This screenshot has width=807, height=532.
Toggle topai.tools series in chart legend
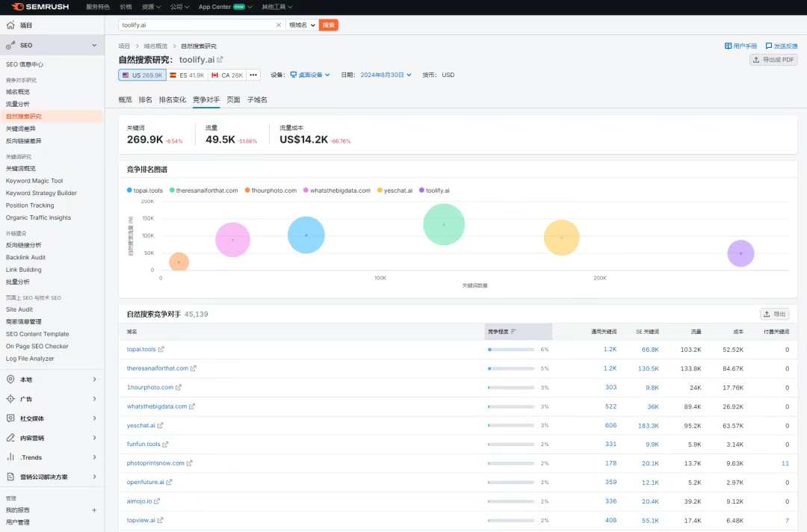point(145,191)
